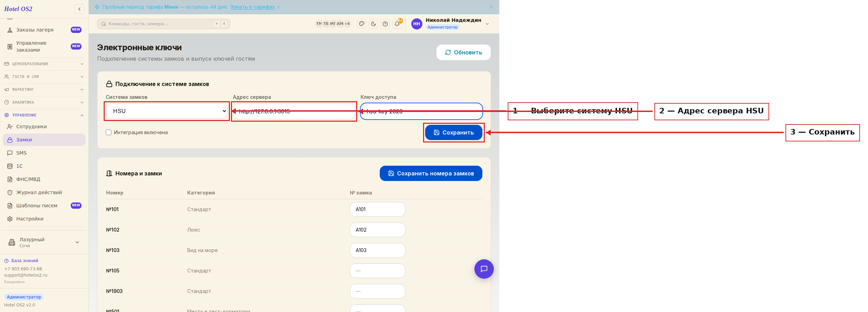
Task: Expand the Аналитика sidebar section
Action: pyautogui.click(x=44, y=102)
